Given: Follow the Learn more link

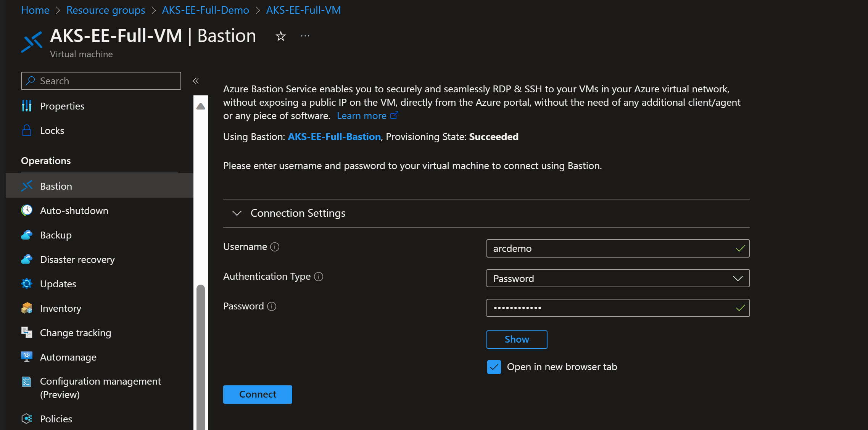Looking at the screenshot, I should click(362, 116).
